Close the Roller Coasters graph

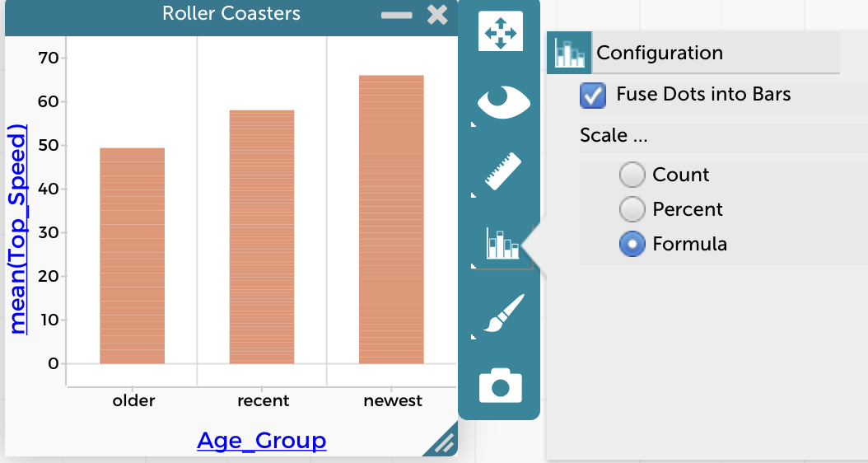click(x=438, y=14)
